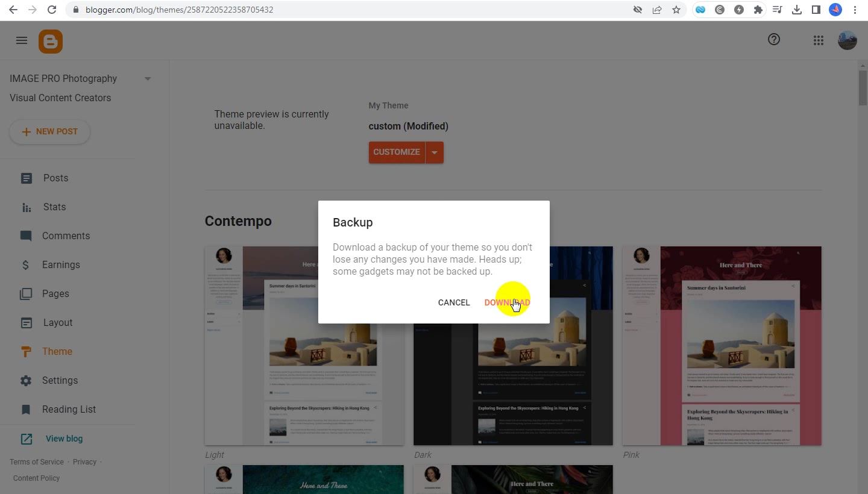Expand the Customize button dropdown arrow
868x494 pixels.
coord(435,152)
